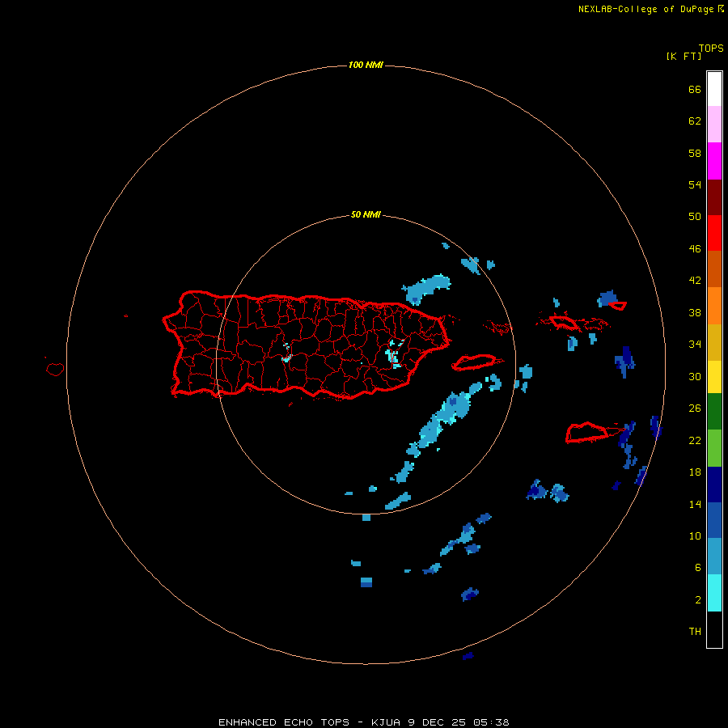Viewport: 728px width, 728px height.
Task: Click the legend value 18
Action: 695,472
